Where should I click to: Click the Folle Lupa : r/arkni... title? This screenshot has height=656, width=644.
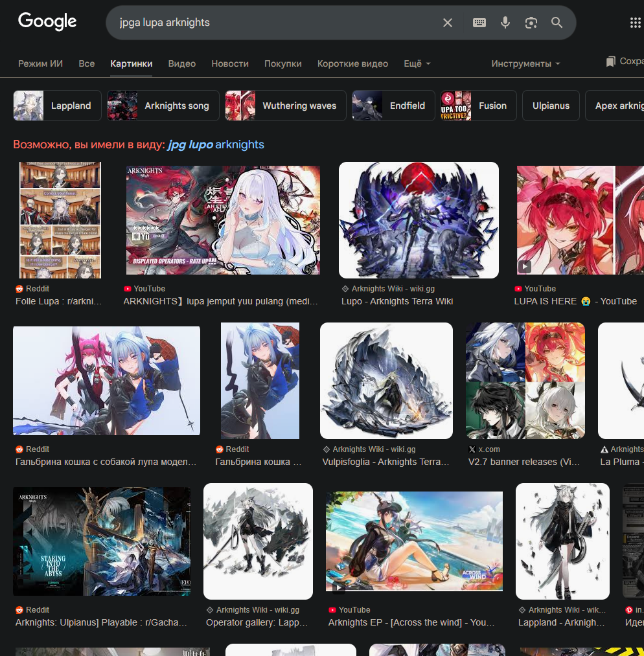58,301
